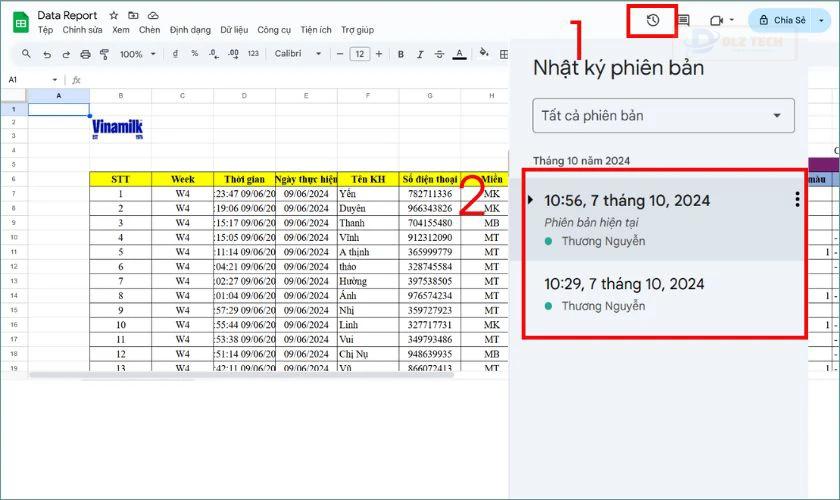
Task: Format as currency (đ)
Action: coord(175,54)
